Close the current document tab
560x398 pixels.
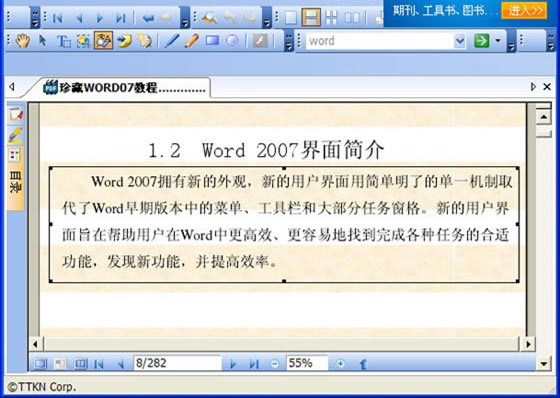coord(547,87)
